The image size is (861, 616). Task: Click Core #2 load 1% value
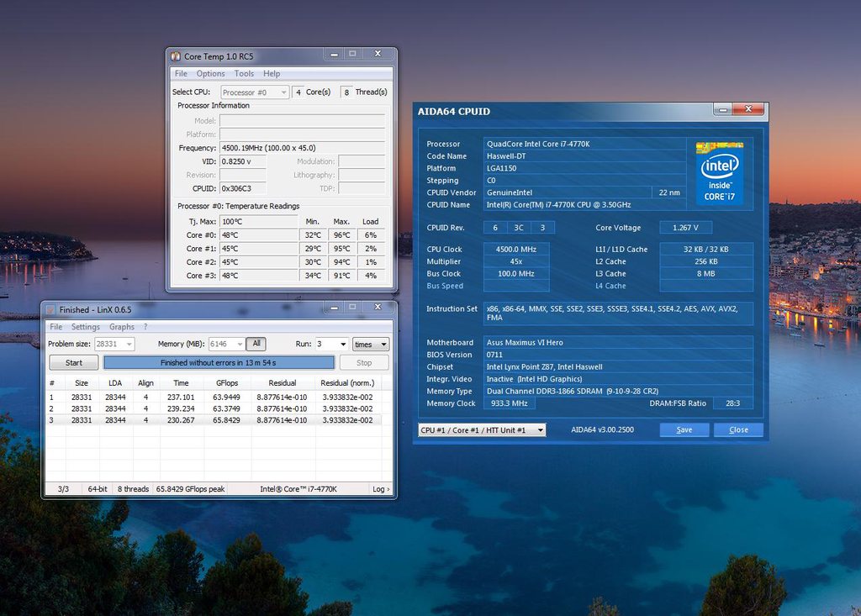(x=371, y=262)
